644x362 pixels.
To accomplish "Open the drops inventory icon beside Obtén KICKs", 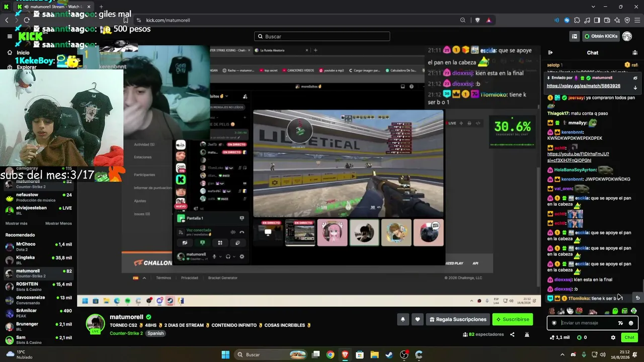I will point(574,36).
